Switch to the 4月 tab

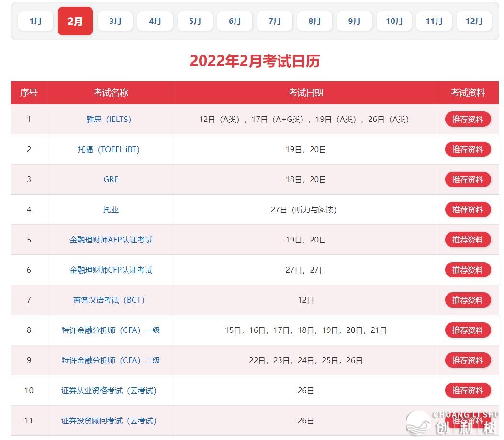tap(155, 21)
